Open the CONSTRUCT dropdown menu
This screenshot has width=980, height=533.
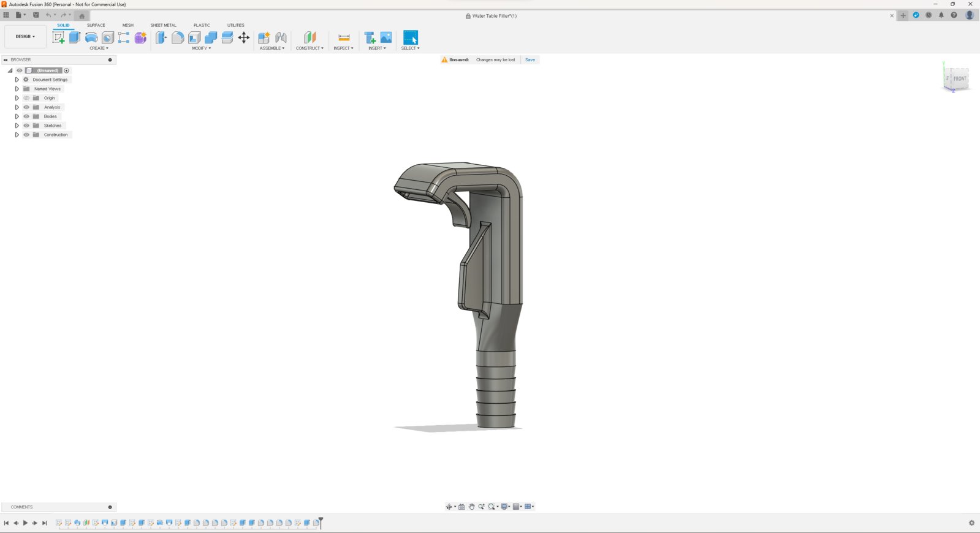pyautogui.click(x=310, y=48)
